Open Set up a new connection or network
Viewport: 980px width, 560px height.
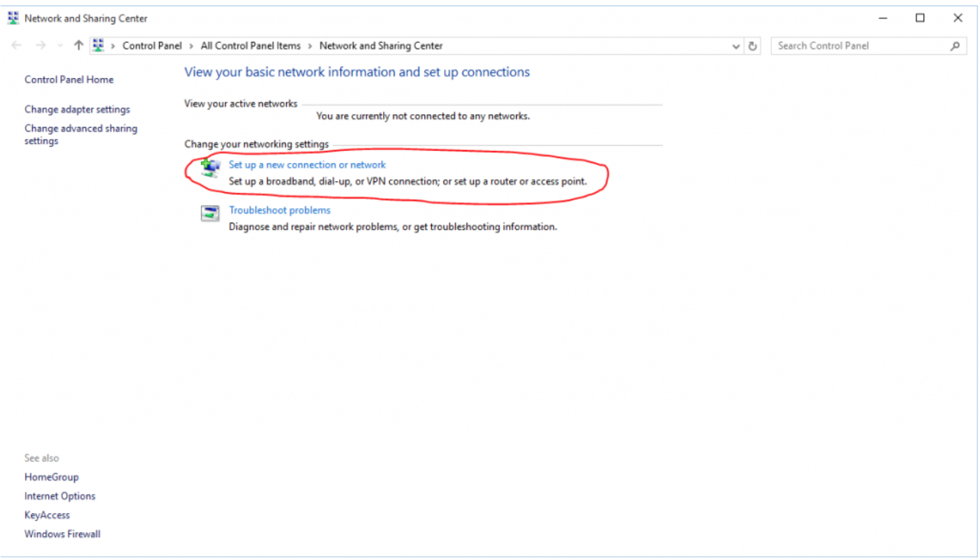coord(307,164)
